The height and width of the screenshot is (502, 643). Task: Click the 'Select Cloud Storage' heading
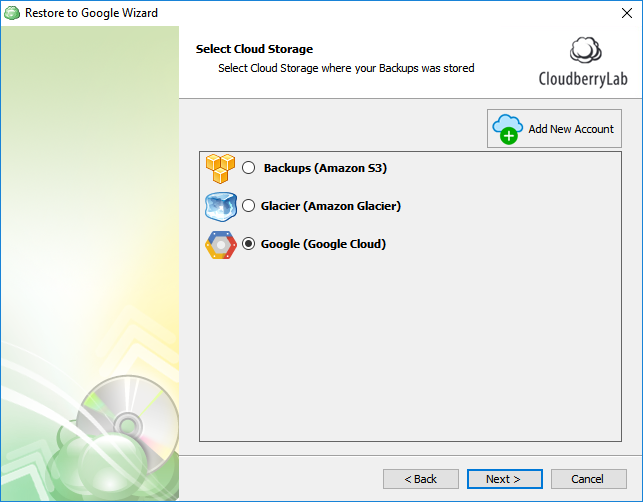point(254,49)
